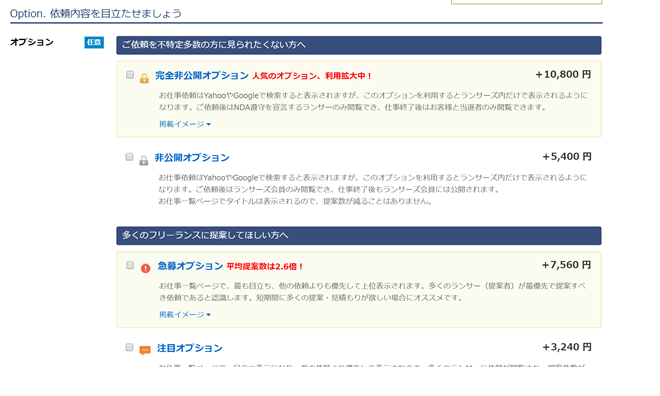
Task: Click the Option. 依頼内容を目立たせましょう heading
Action: (96, 13)
